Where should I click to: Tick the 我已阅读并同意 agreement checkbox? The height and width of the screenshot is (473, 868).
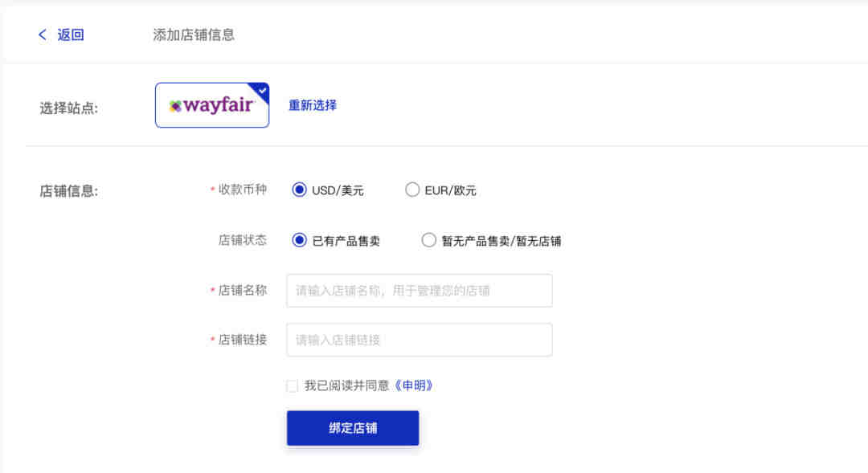pos(293,386)
